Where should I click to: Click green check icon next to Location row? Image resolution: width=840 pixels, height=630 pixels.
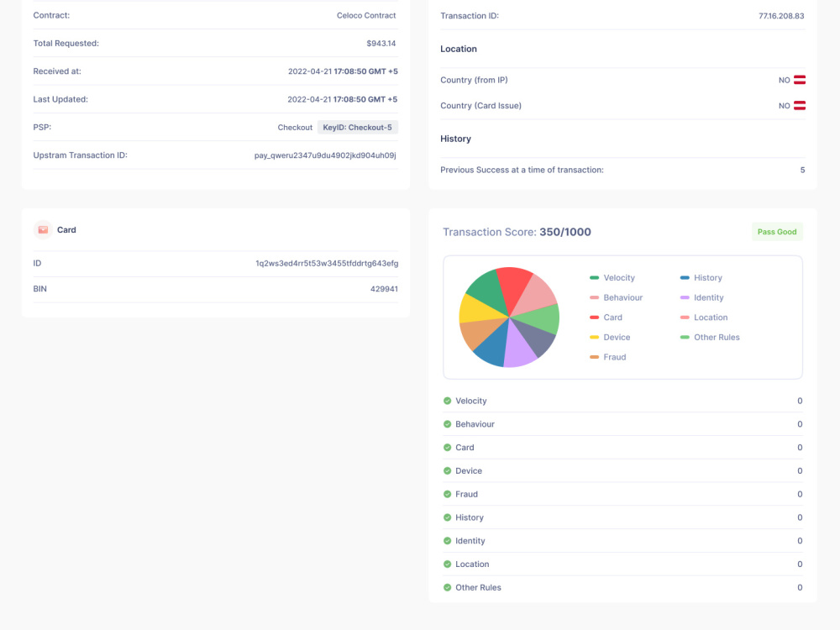pos(448,564)
